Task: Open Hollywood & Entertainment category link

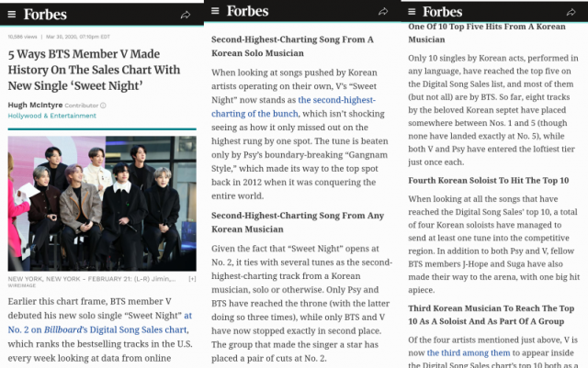Action: pos(52,116)
